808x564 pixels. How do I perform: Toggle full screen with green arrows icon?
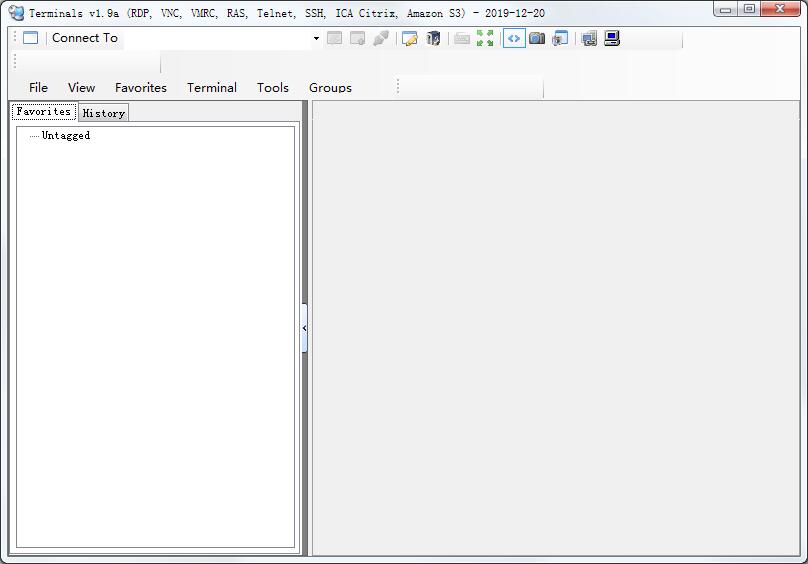[x=486, y=38]
